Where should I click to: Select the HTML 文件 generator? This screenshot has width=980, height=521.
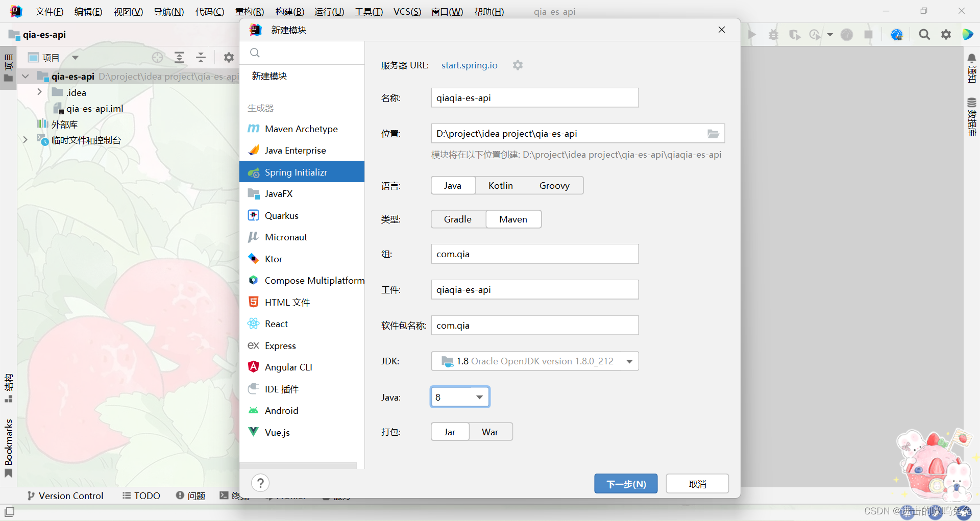[x=302, y=302]
